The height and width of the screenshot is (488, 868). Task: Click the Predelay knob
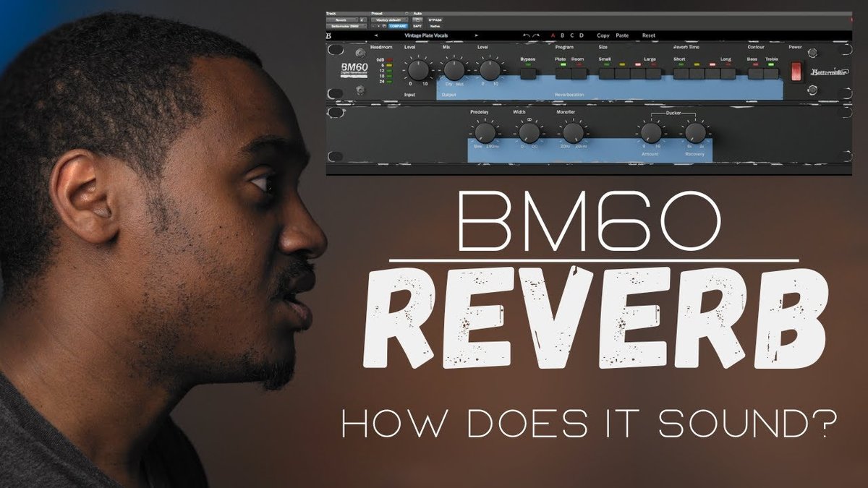click(x=485, y=132)
